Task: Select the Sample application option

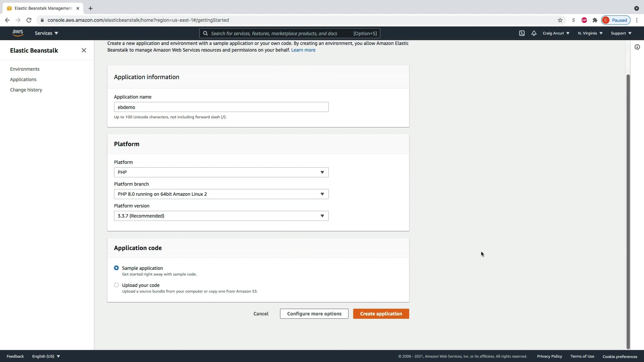Action: (x=116, y=268)
